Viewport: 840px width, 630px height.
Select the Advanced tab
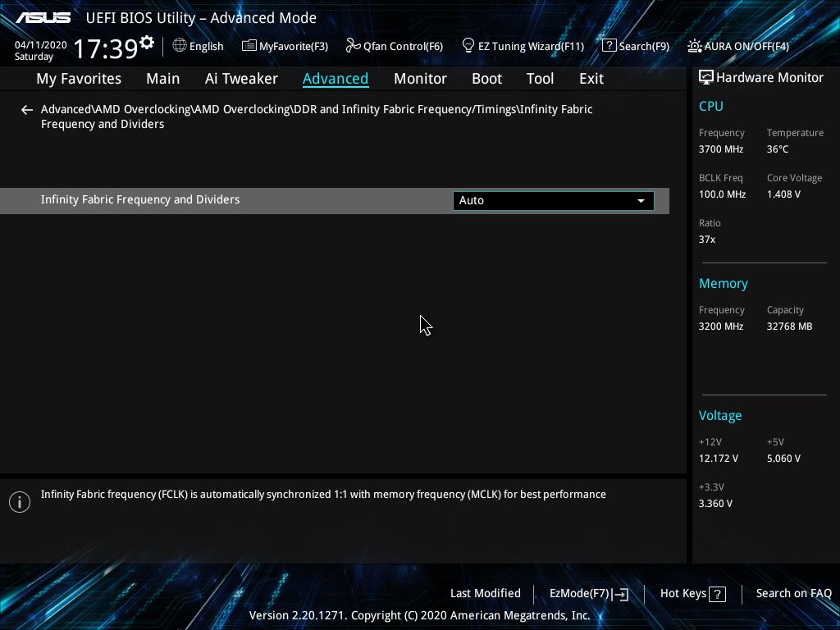pyautogui.click(x=336, y=79)
